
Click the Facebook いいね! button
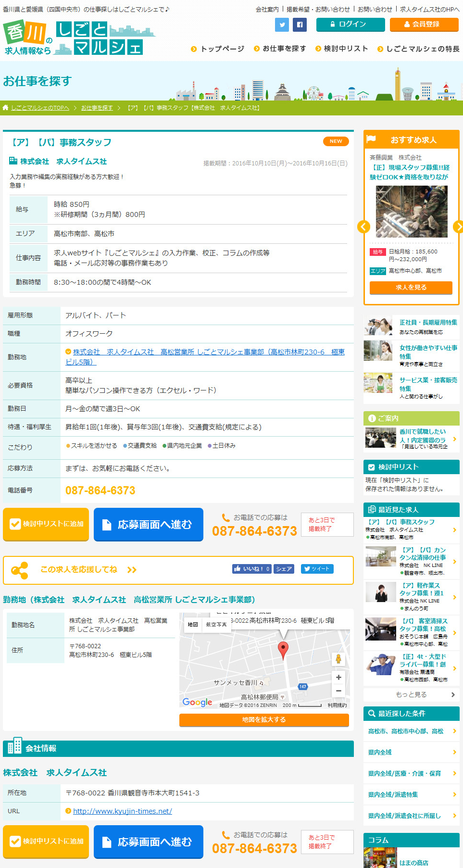(x=252, y=569)
